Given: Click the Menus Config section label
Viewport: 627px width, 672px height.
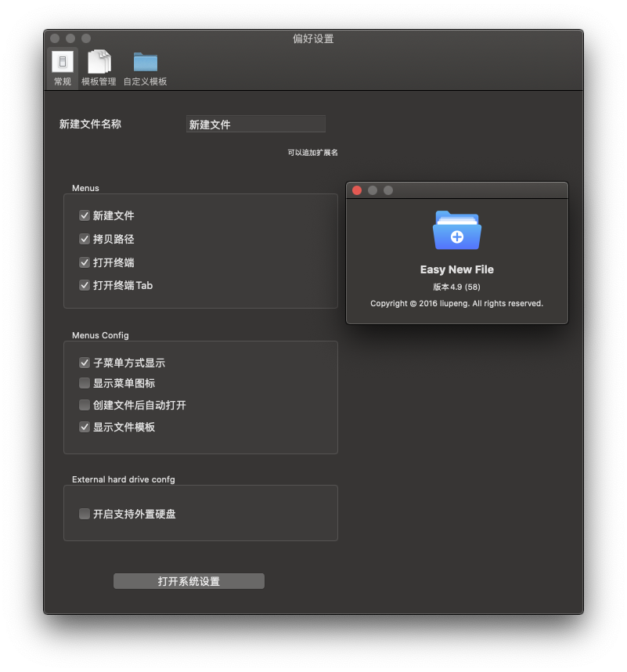Looking at the screenshot, I should (x=100, y=335).
